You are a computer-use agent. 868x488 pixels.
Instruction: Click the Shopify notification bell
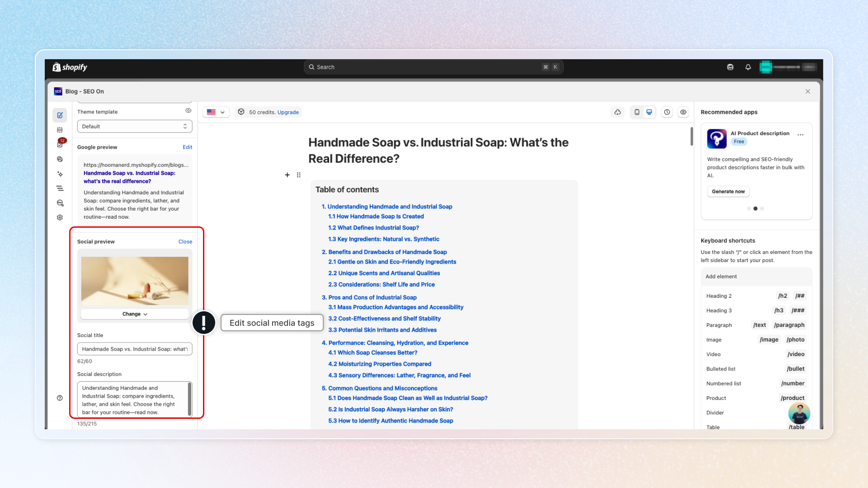pyautogui.click(x=748, y=67)
